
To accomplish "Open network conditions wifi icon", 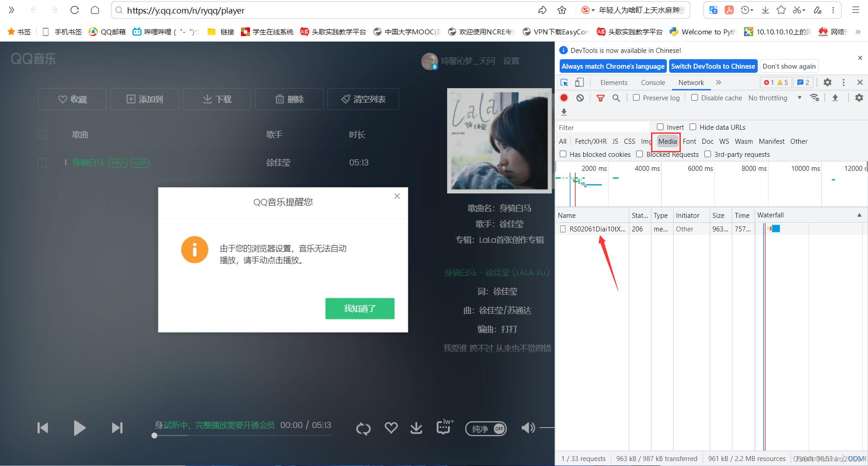I will coord(815,98).
